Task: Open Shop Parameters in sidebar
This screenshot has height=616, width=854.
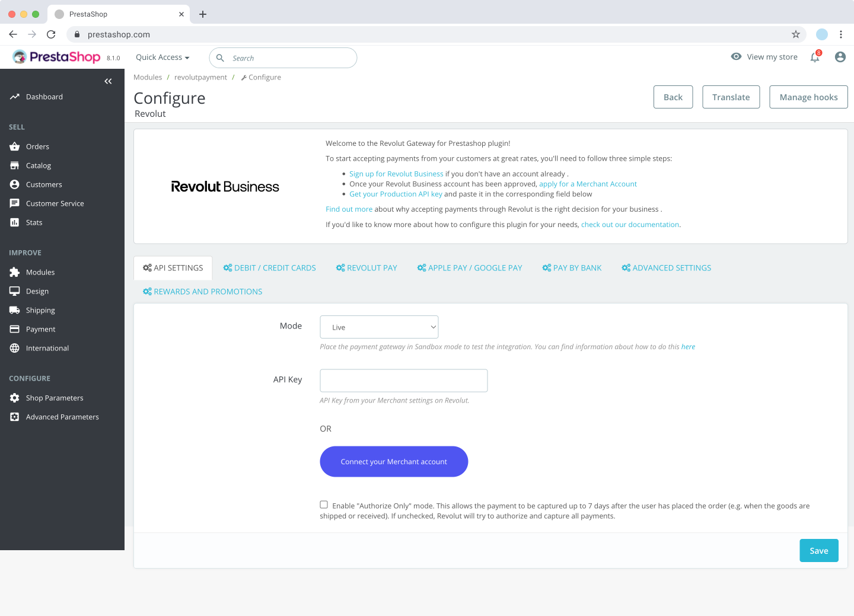Action: 55,398
